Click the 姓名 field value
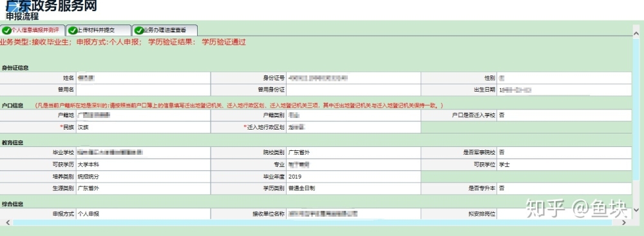This screenshot has width=644, height=236. pyautogui.click(x=143, y=78)
